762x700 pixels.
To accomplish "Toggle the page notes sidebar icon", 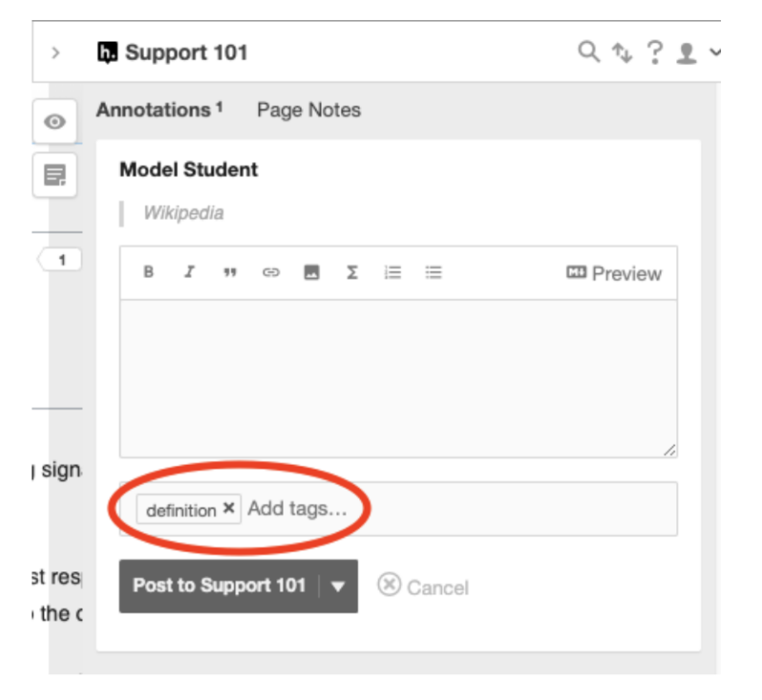I will (56, 173).
